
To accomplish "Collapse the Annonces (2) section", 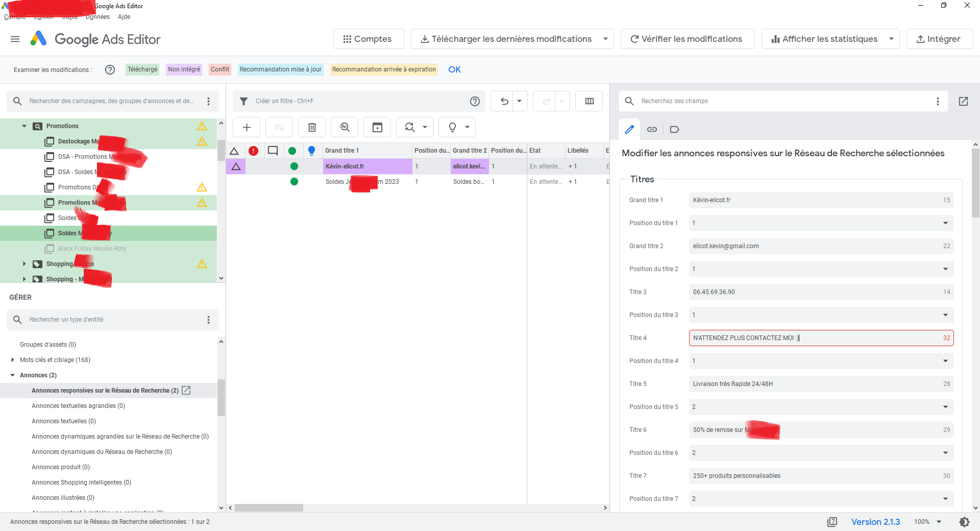I will point(12,375).
